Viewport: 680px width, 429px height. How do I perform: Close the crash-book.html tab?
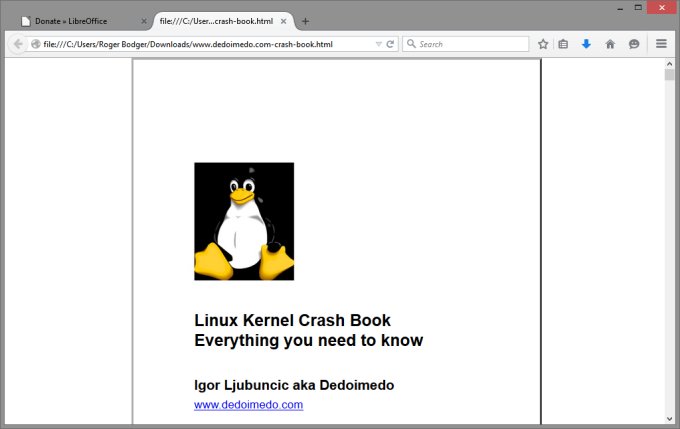click(x=283, y=21)
